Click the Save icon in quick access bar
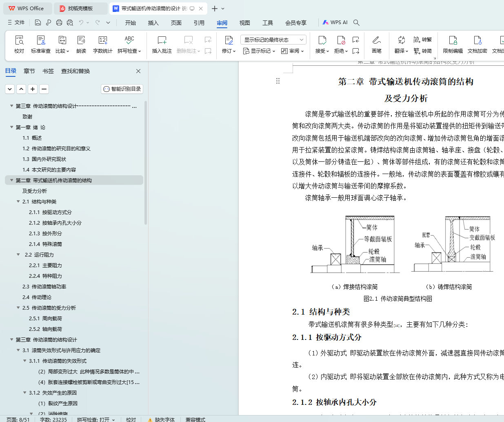 [38, 22]
